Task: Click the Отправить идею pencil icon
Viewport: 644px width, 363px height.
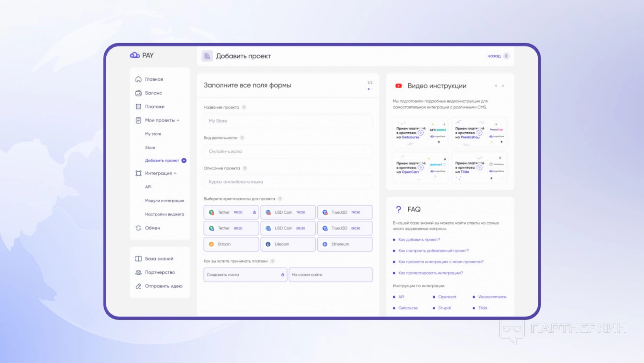Action: [x=138, y=286]
